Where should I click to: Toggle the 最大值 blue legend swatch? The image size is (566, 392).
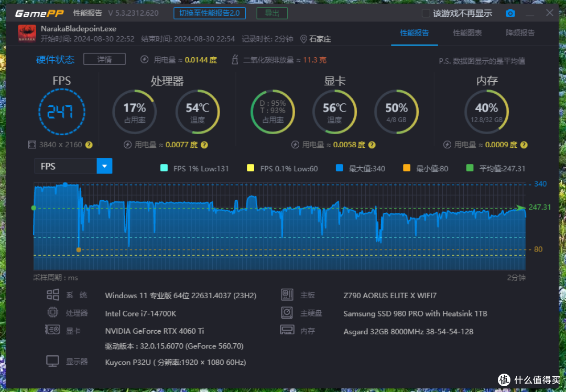coord(339,168)
